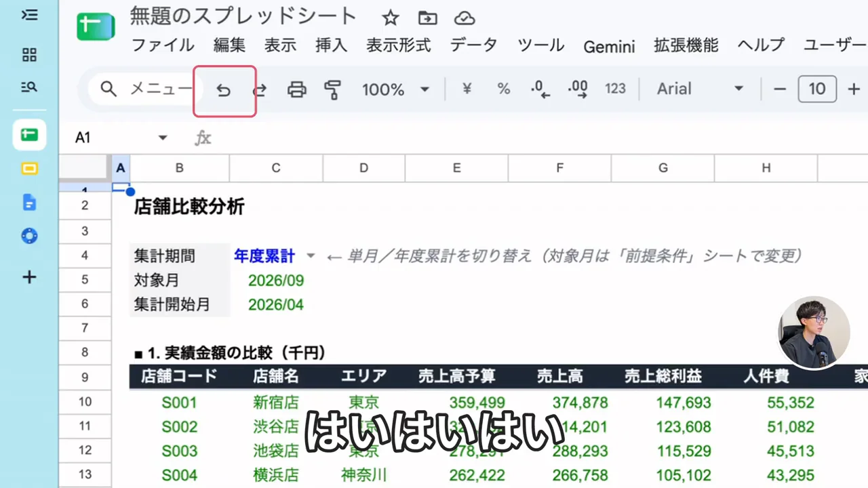
Task: Select the green Sheets icon in sidebar
Action: 29,135
